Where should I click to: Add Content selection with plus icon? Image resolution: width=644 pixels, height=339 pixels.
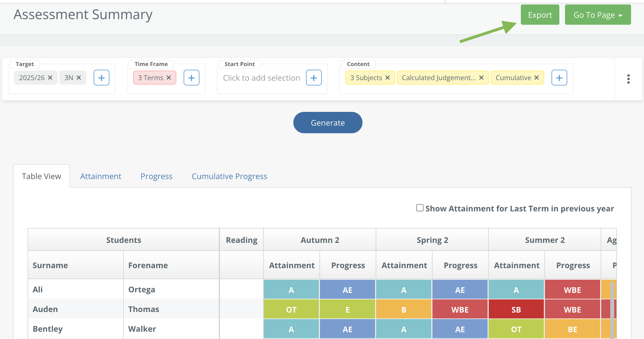click(559, 78)
